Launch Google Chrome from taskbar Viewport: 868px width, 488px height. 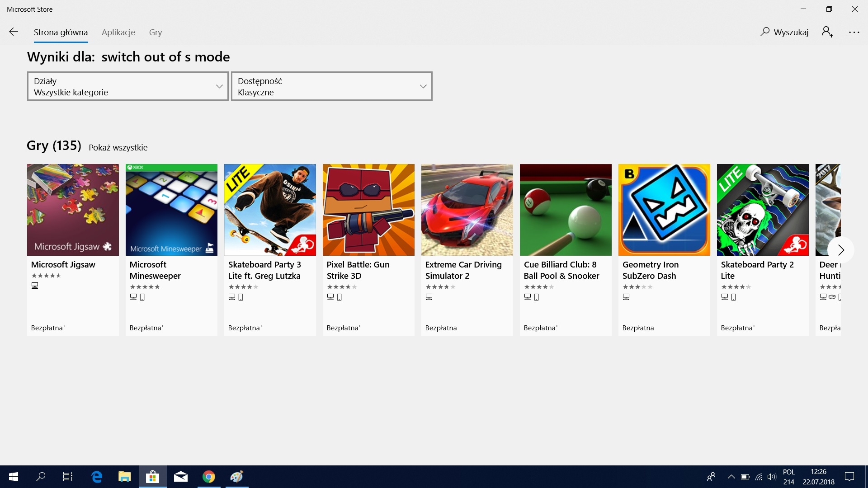click(209, 477)
